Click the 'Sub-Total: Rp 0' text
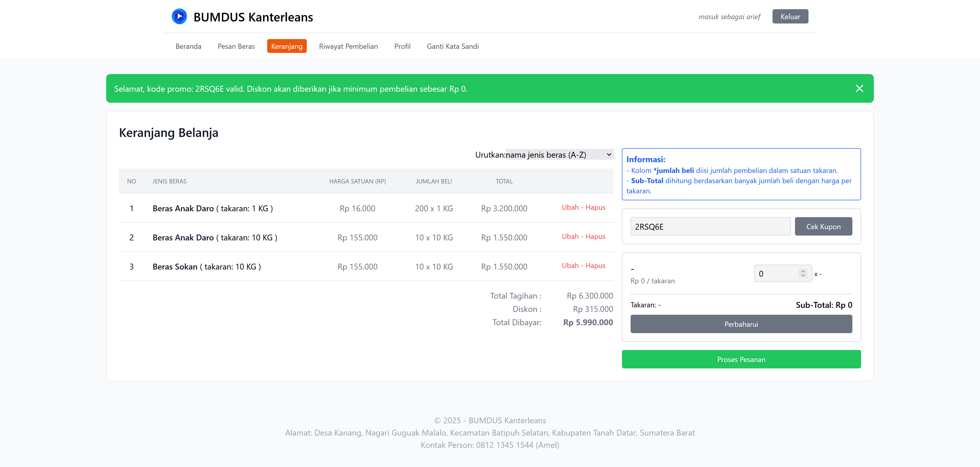 coord(824,305)
